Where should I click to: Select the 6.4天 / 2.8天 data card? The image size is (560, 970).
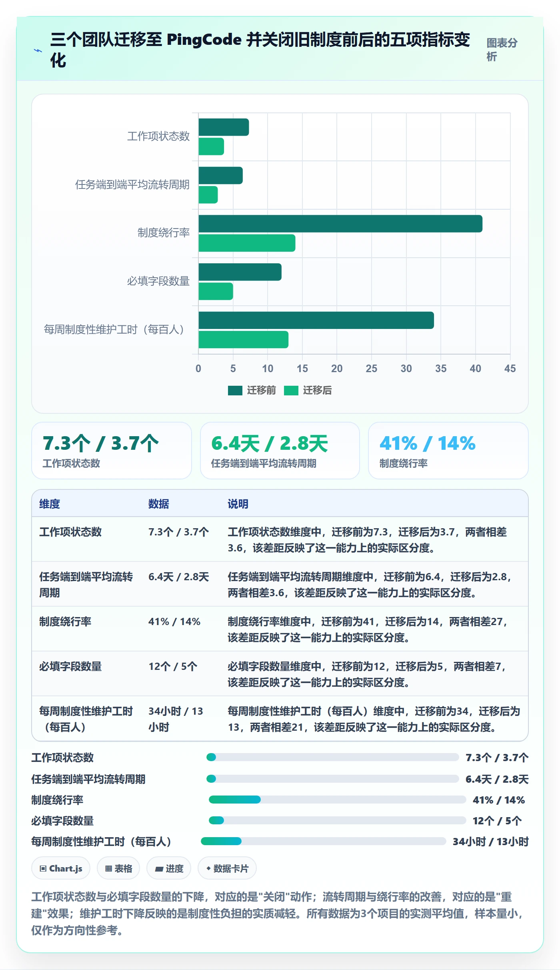280,451
